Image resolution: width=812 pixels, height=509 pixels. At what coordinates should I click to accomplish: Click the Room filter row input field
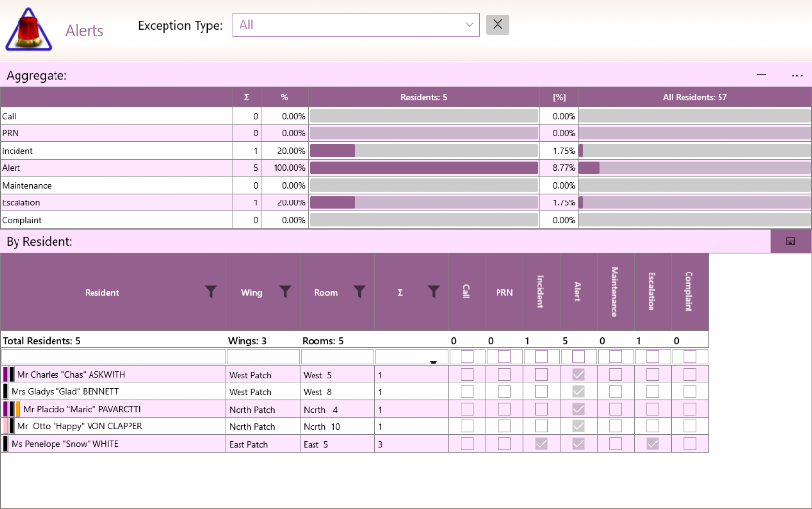point(337,357)
